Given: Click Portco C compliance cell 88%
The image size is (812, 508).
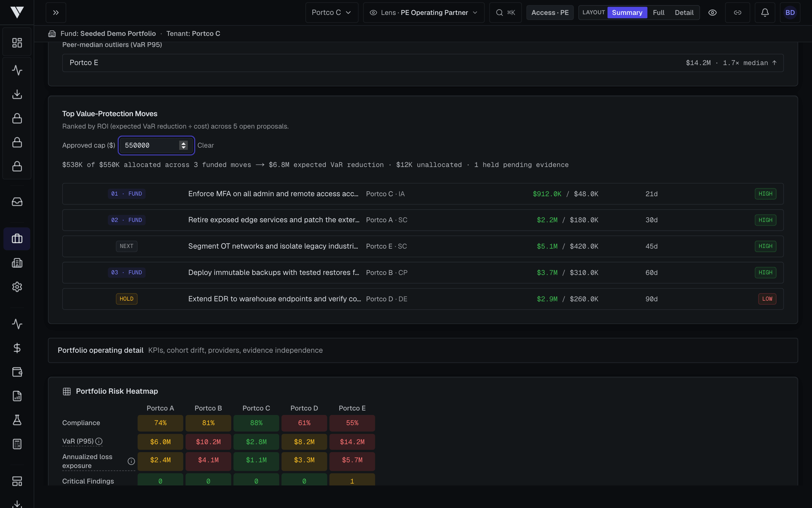Looking at the screenshot, I should [x=256, y=423].
